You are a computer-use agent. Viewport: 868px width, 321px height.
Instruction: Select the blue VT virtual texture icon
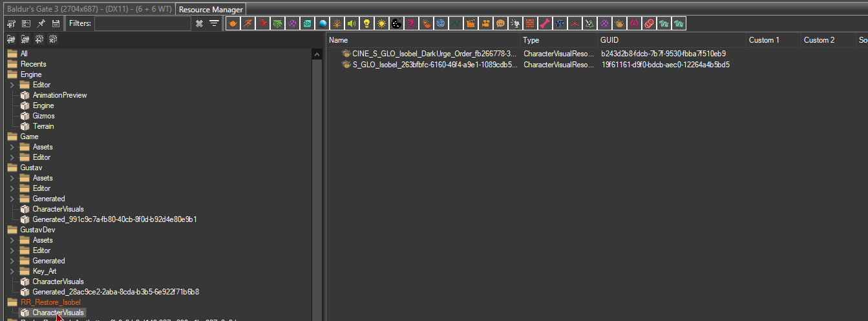[x=560, y=23]
